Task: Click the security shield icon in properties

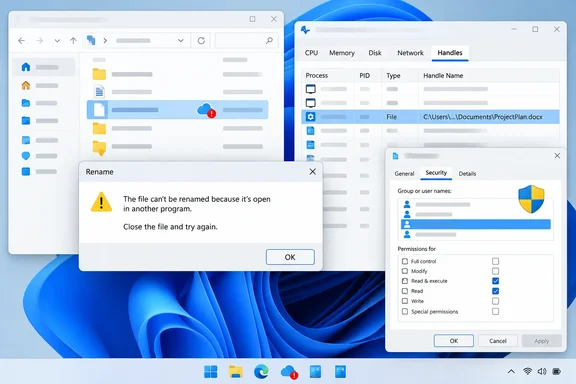Action: click(531, 199)
